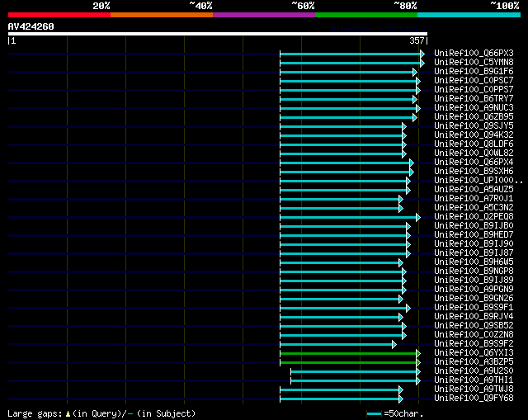The image size is (528, 420).
Task: Open the UniRef100_A5AUZ5 entry
Action: (x=474, y=190)
